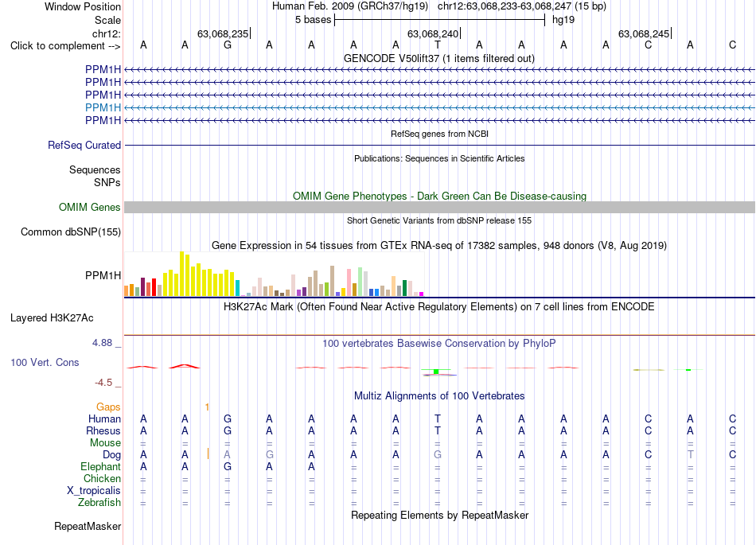Click the T in Rhesus alignment row

pyautogui.click(x=438, y=430)
